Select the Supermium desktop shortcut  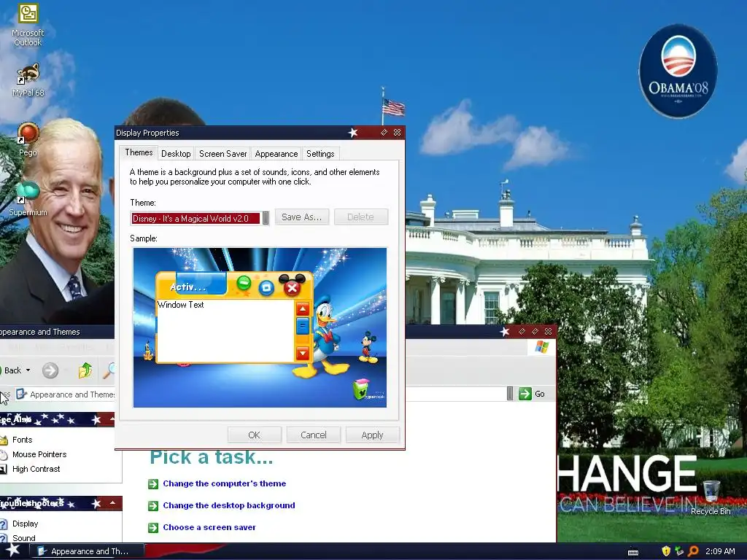point(28,199)
